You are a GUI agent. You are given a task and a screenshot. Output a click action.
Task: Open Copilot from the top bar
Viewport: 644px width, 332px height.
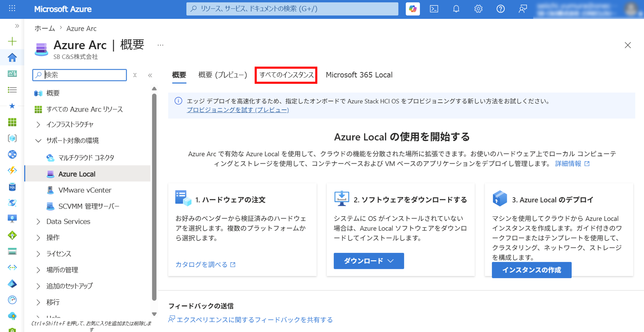(412, 9)
